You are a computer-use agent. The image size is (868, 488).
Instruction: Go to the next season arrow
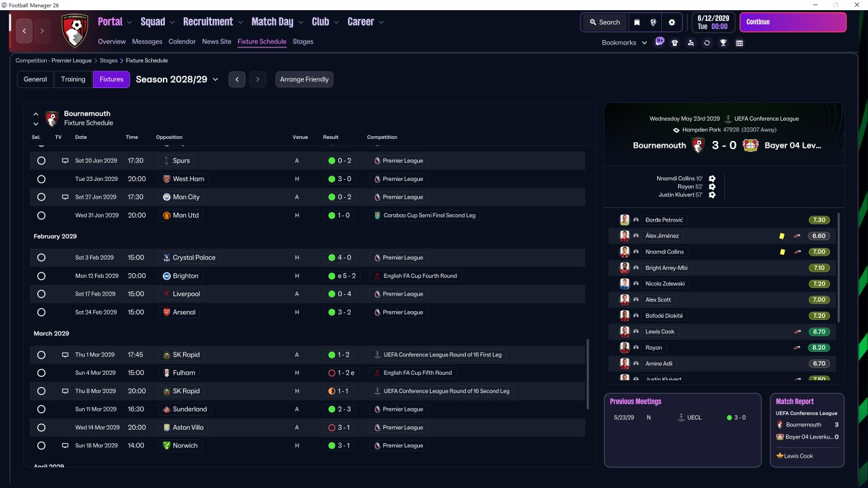[257, 79]
